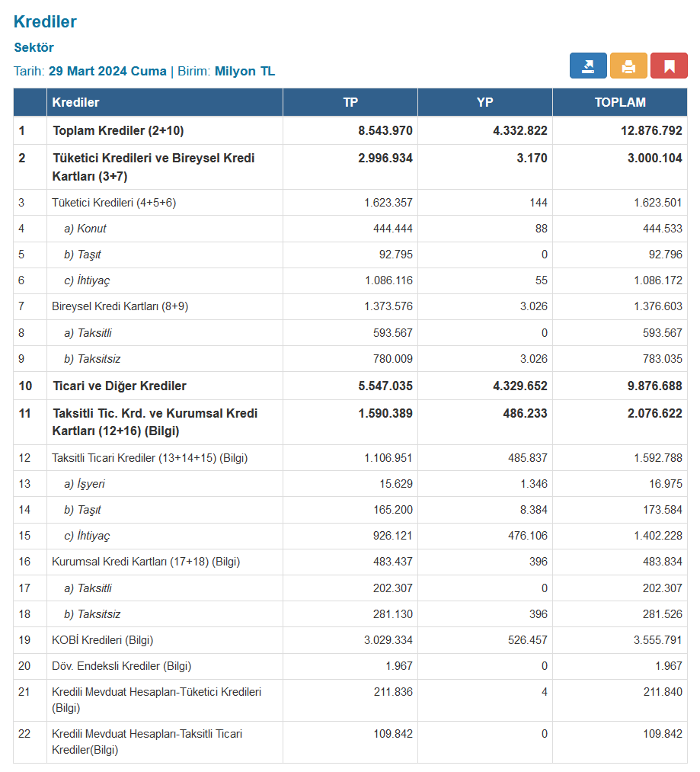Select Döv. Endeksli Krediler (Bilgi) label
Viewport: 700px width, 772px height.
[122, 666]
